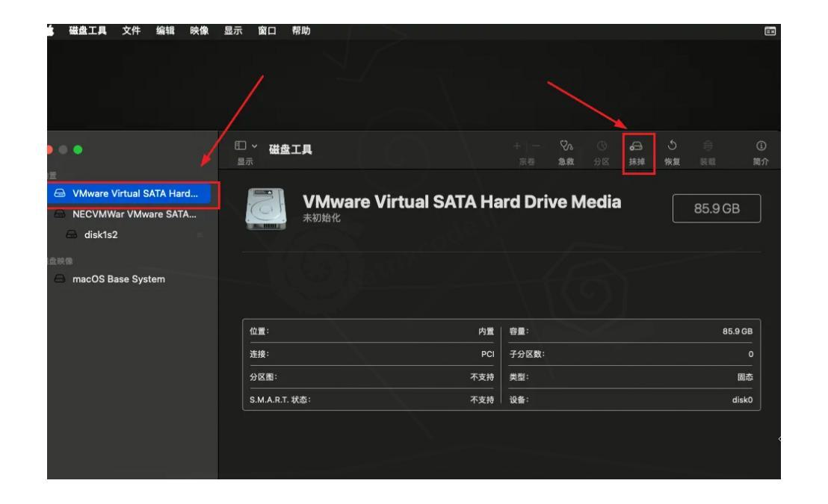This screenshot has height=504, width=828.
Task: Click the disk icon beside NECVMWar VMware SATA
Action: (60, 214)
